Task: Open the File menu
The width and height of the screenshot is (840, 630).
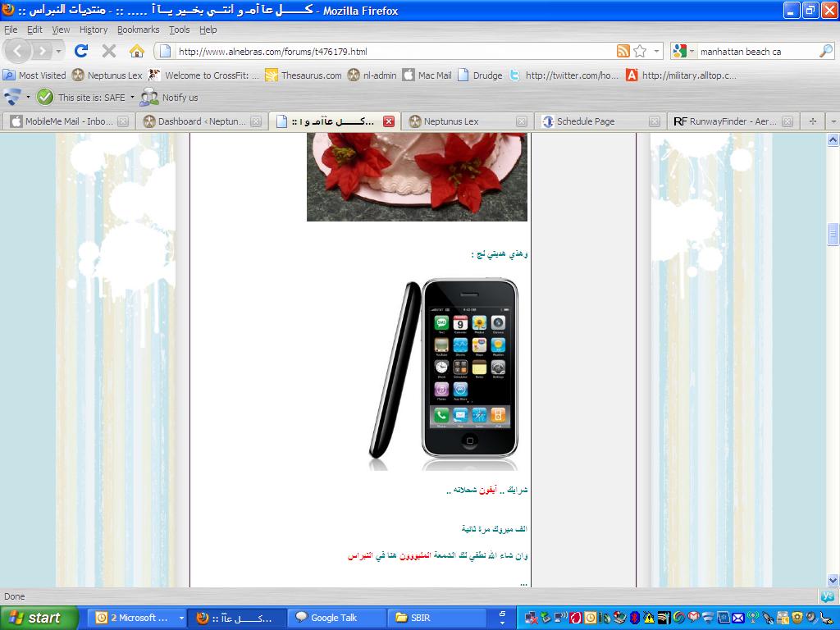Action: (x=11, y=30)
